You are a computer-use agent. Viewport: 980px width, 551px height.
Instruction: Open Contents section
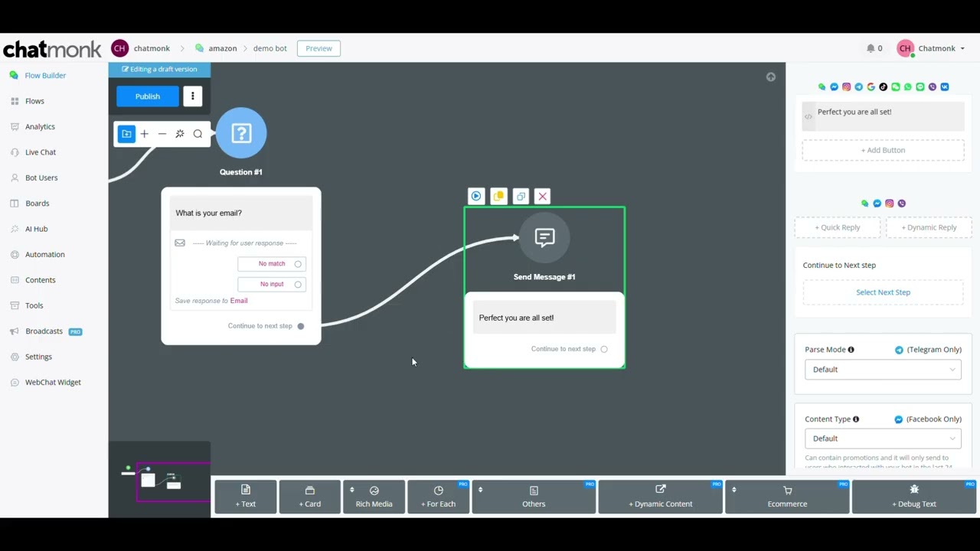[x=40, y=280]
